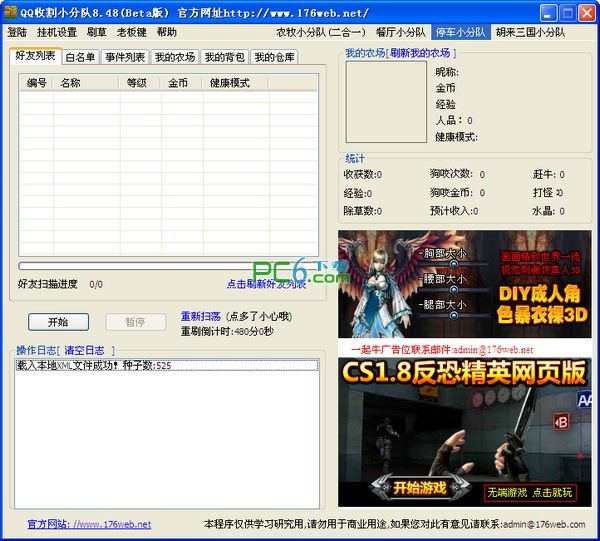Open the 刷草 menu
This screenshot has height=541, width=600.
click(x=96, y=33)
